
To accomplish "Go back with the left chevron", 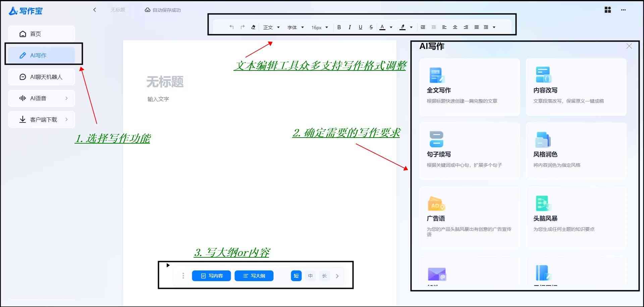I will (95, 10).
